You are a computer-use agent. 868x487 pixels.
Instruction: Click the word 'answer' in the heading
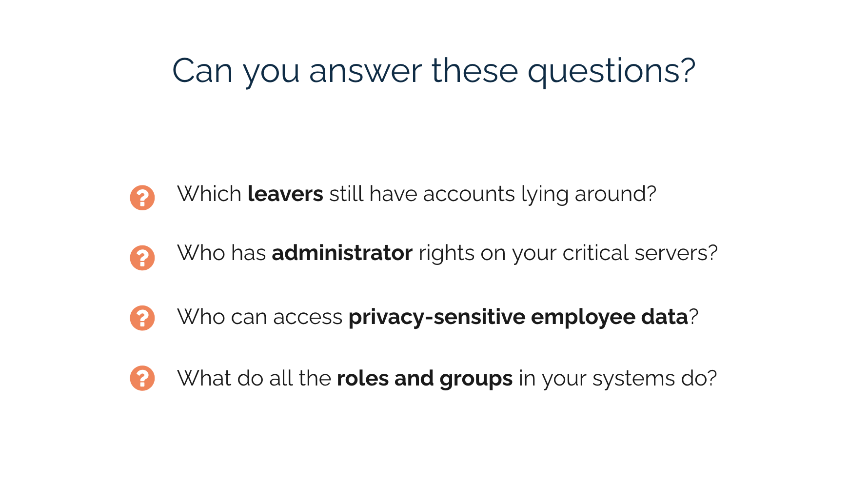[365, 72]
